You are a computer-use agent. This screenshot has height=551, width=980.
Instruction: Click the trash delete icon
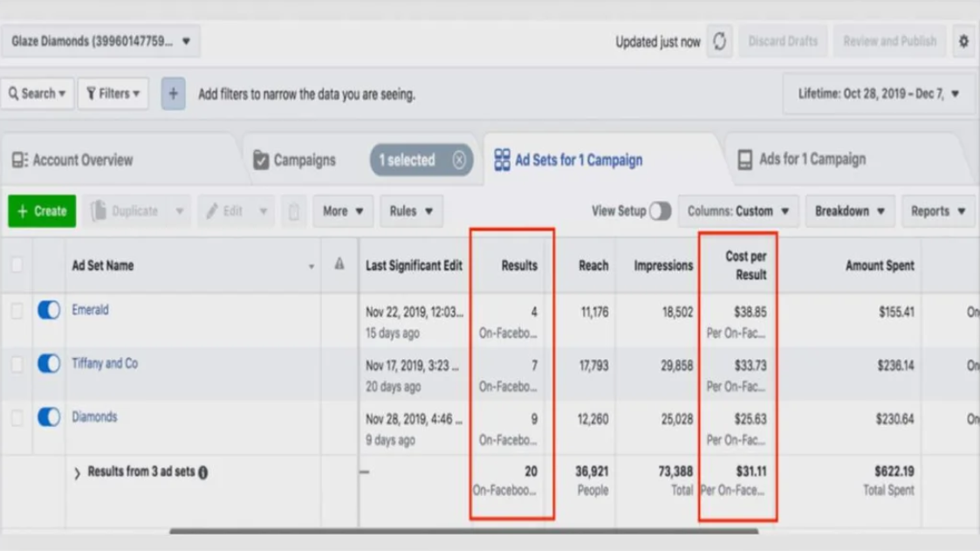pyautogui.click(x=294, y=211)
